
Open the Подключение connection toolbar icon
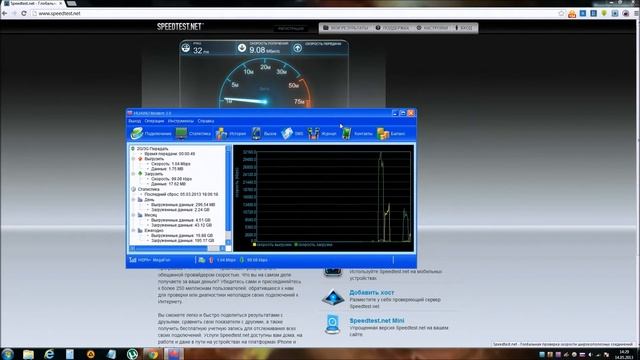click(137, 133)
